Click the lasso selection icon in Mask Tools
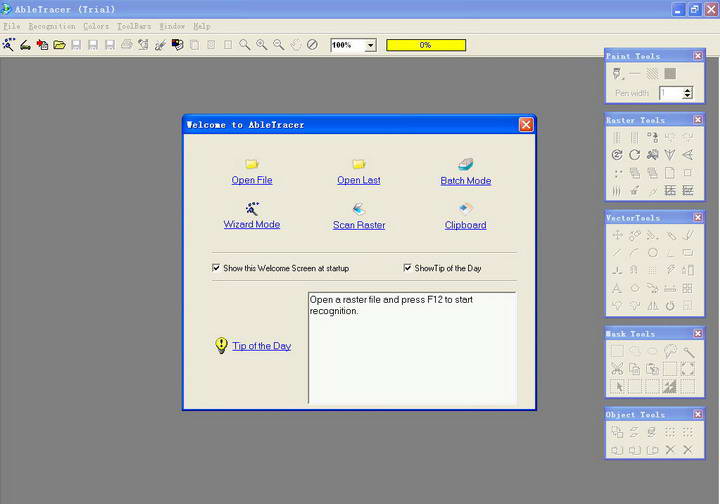Image resolution: width=720 pixels, height=504 pixels. click(x=670, y=351)
